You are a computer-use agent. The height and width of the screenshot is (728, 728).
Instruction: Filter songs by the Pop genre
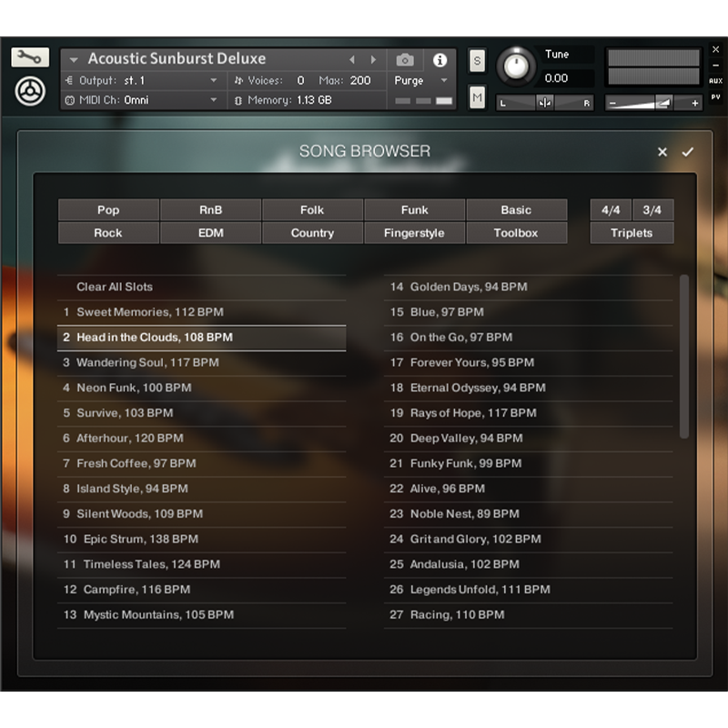(x=108, y=210)
